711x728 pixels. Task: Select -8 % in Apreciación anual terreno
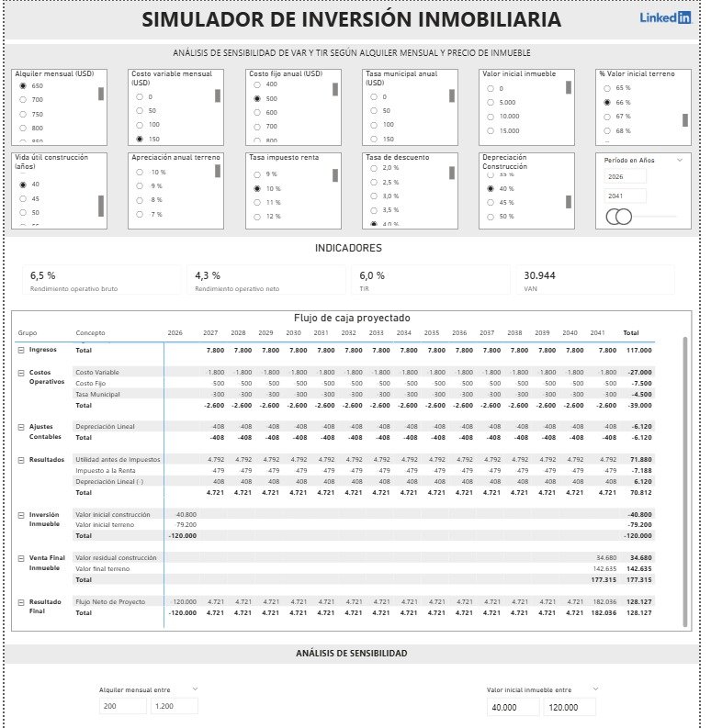click(x=140, y=200)
